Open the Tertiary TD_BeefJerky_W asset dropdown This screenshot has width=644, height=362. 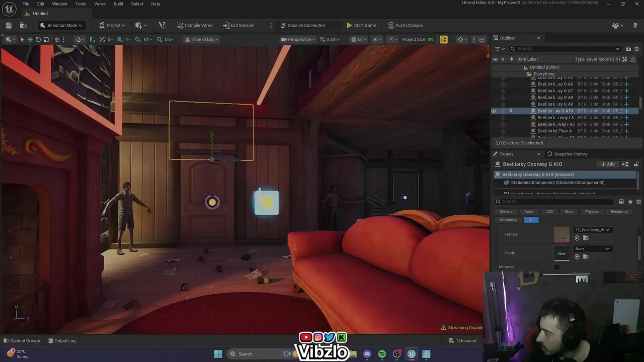click(x=592, y=230)
